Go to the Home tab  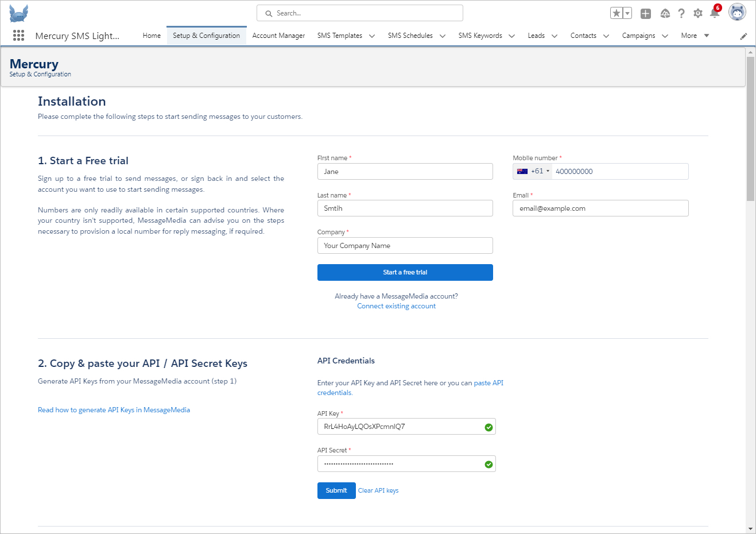coord(152,36)
